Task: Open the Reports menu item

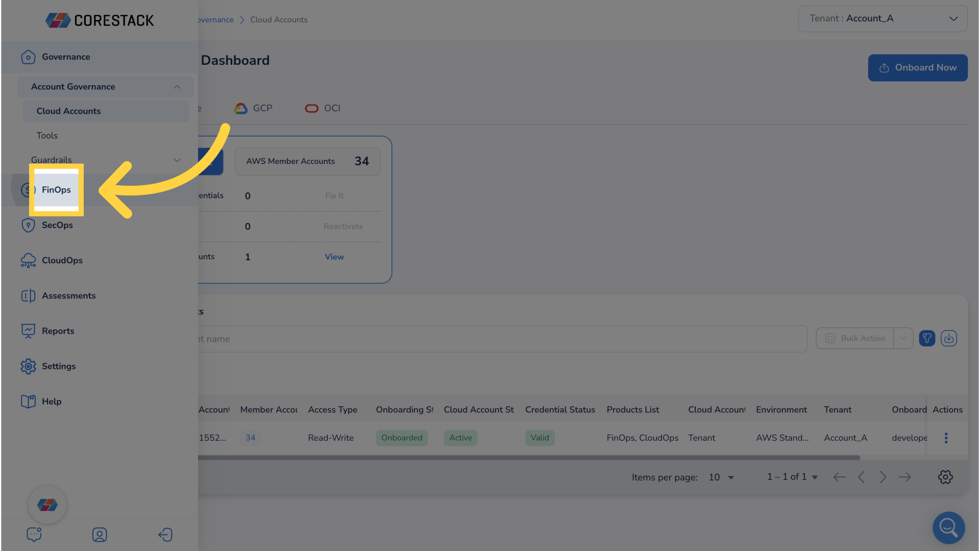Action: [x=58, y=331]
